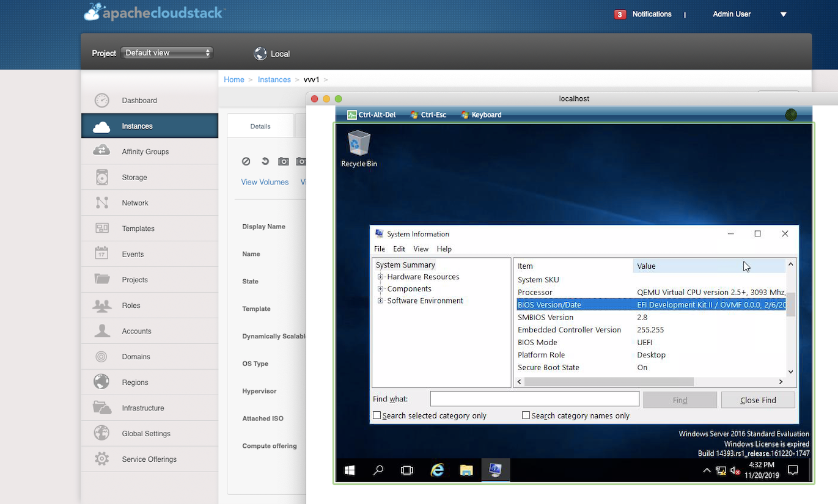Open File Explorer from the taskbar
838x504 pixels.
click(466, 470)
